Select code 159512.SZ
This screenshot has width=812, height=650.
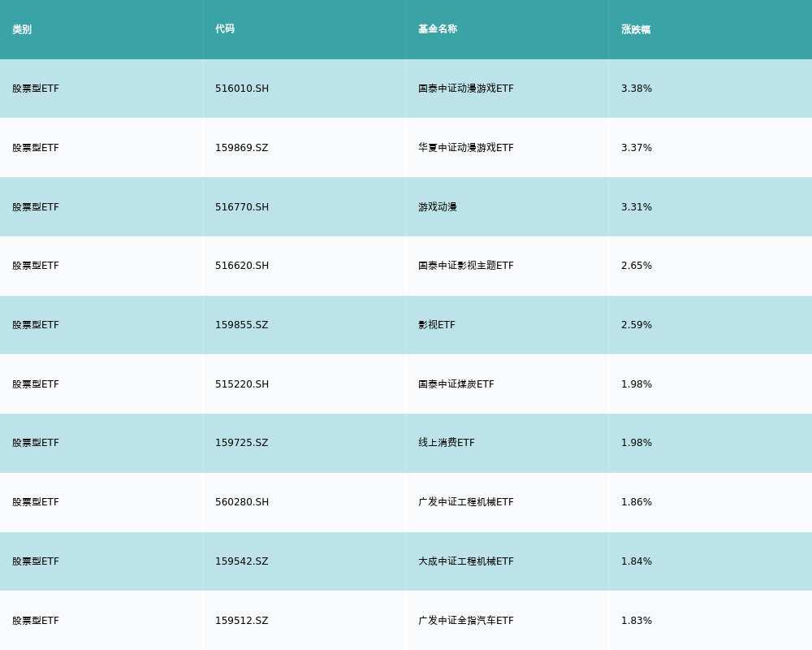point(242,621)
